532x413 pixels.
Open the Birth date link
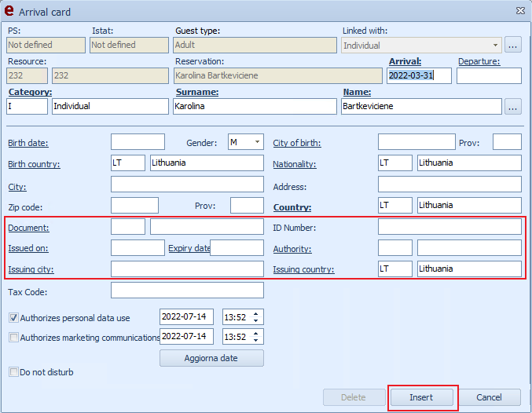click(x=28, y=143)
